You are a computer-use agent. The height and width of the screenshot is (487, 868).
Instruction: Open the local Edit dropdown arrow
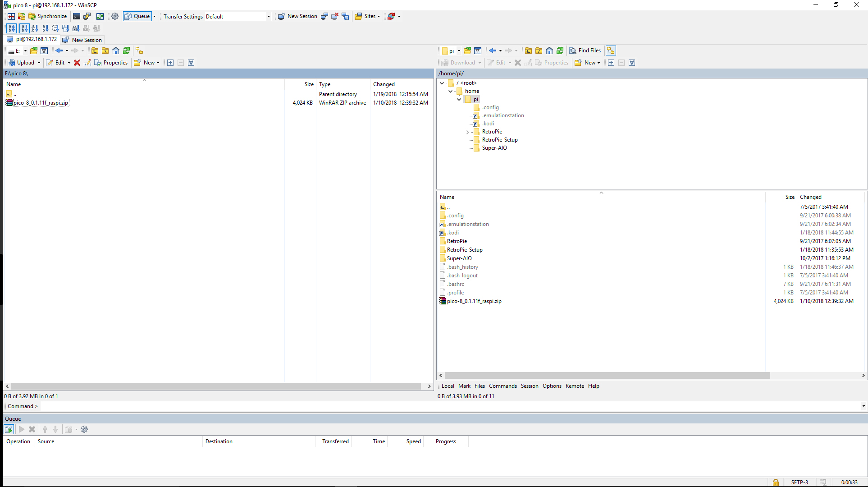(x=69, y=63)
